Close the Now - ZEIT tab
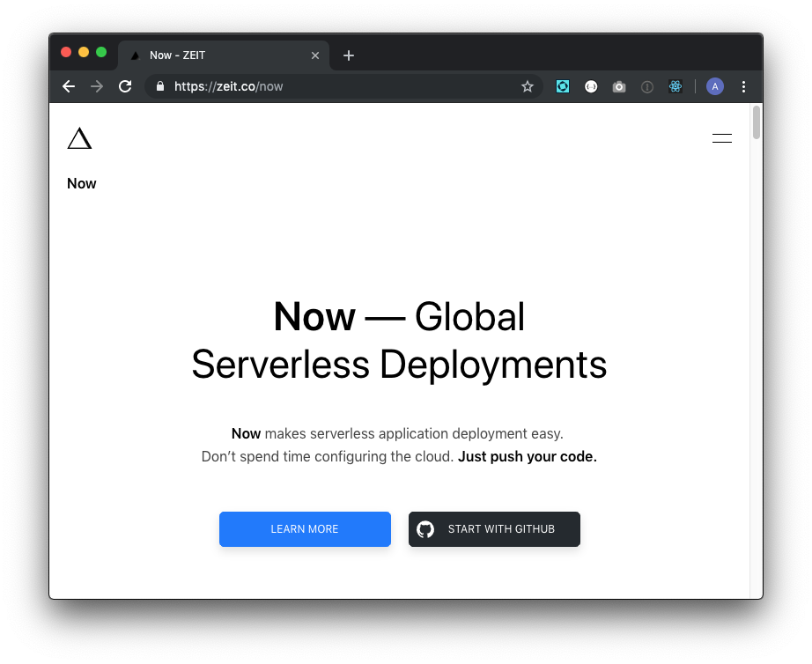The image size is (812, 664). [315, 55]
